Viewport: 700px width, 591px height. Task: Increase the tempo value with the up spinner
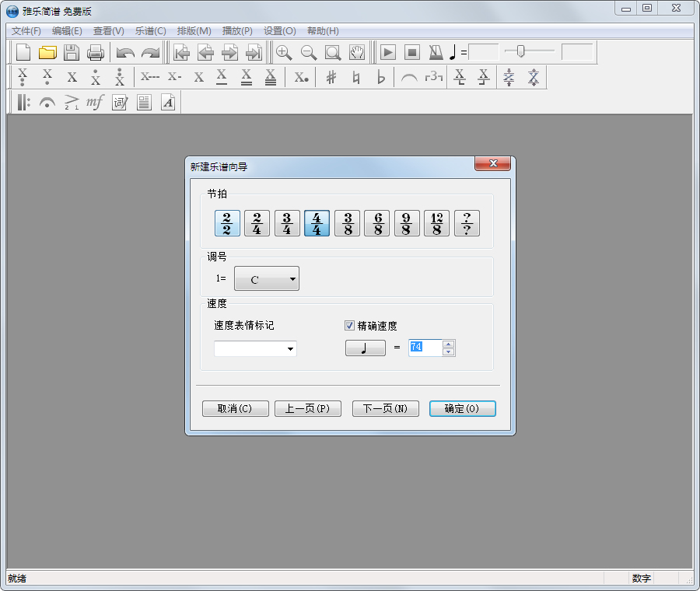(450, 344)
